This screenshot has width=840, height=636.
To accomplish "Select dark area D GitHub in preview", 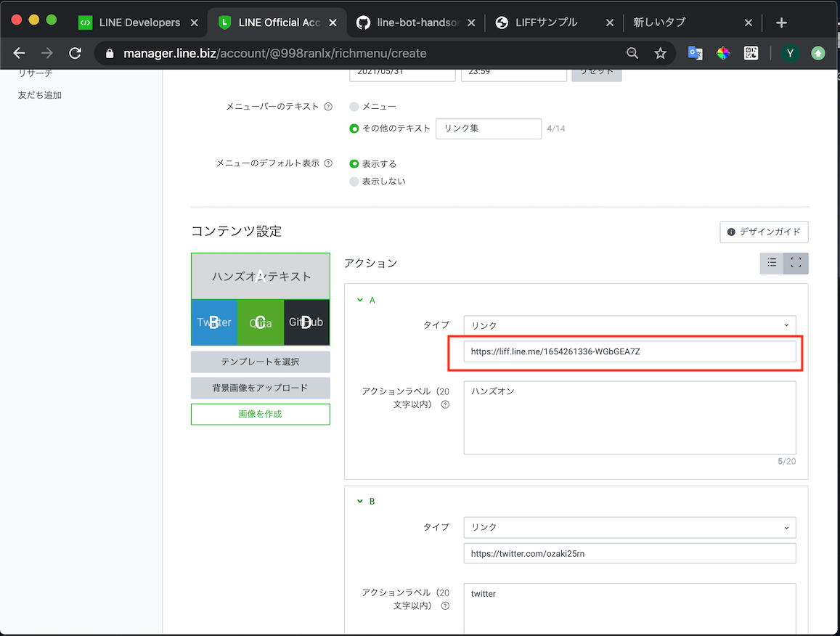I will click(306, 322).
